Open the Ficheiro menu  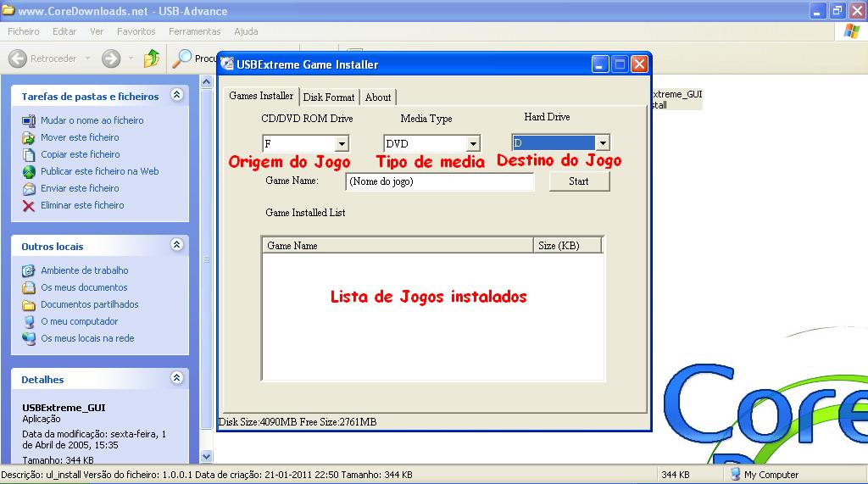click(23, 31)
